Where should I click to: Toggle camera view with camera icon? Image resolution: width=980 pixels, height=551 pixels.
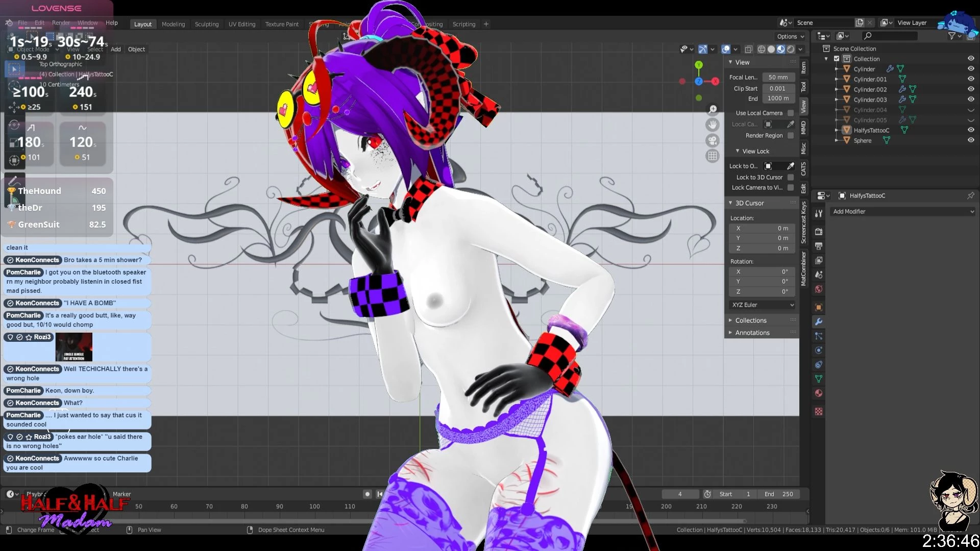tap(713, 141)
